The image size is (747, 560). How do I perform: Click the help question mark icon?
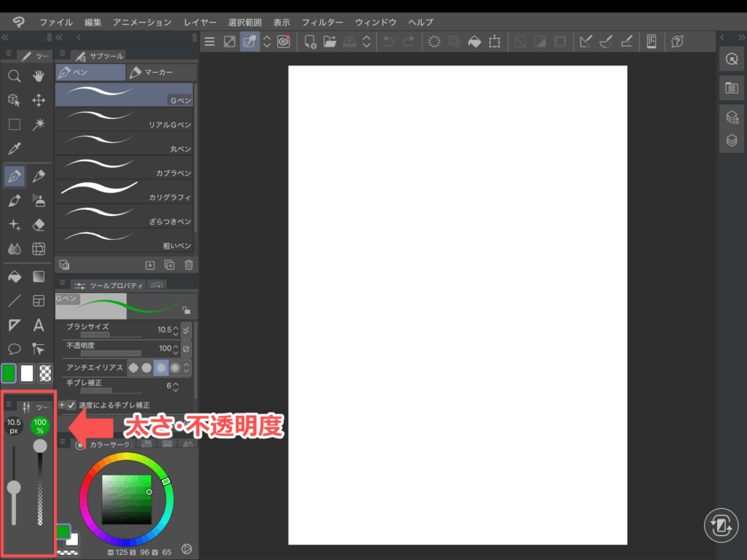tap(677, 42)
